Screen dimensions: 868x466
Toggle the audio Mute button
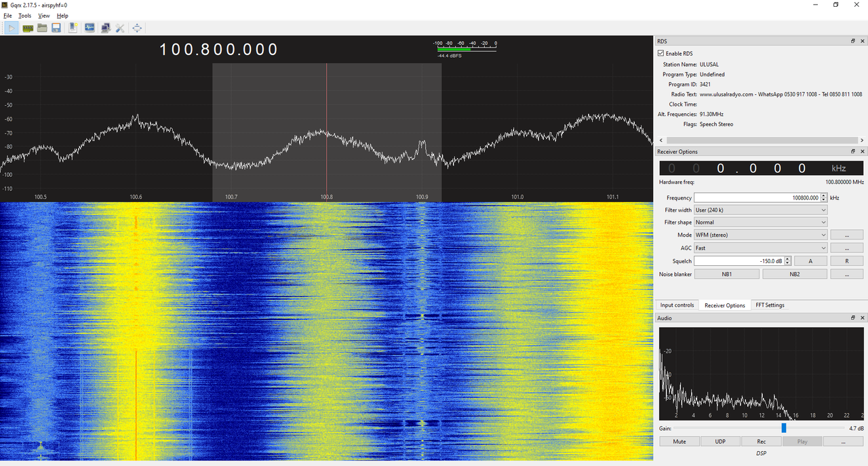[x=679, y=442]
